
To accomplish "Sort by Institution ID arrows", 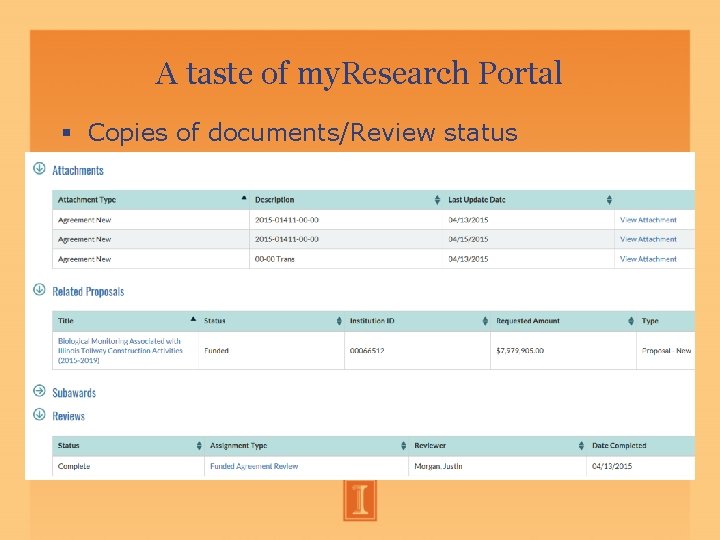I will click(485, 321).
